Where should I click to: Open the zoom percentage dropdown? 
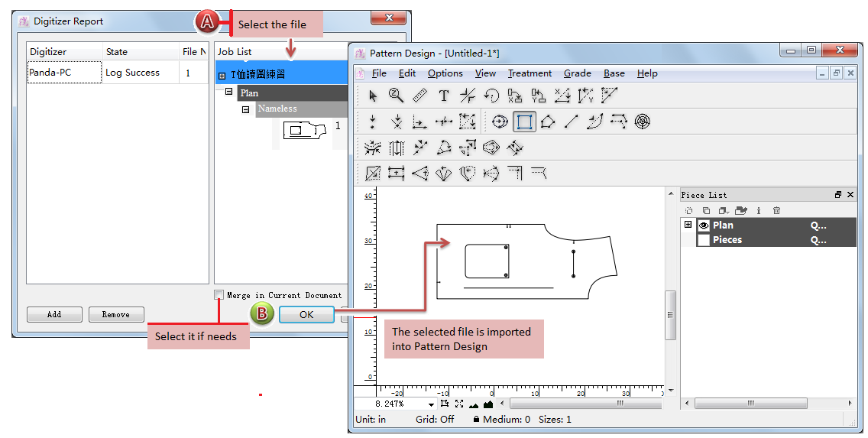(x=431, y=404)
